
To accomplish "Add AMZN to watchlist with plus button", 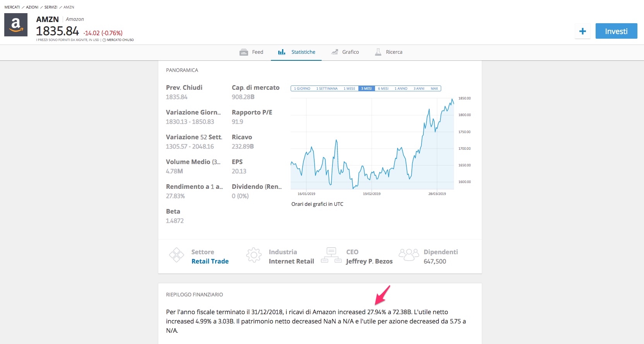I will (582, 31).
